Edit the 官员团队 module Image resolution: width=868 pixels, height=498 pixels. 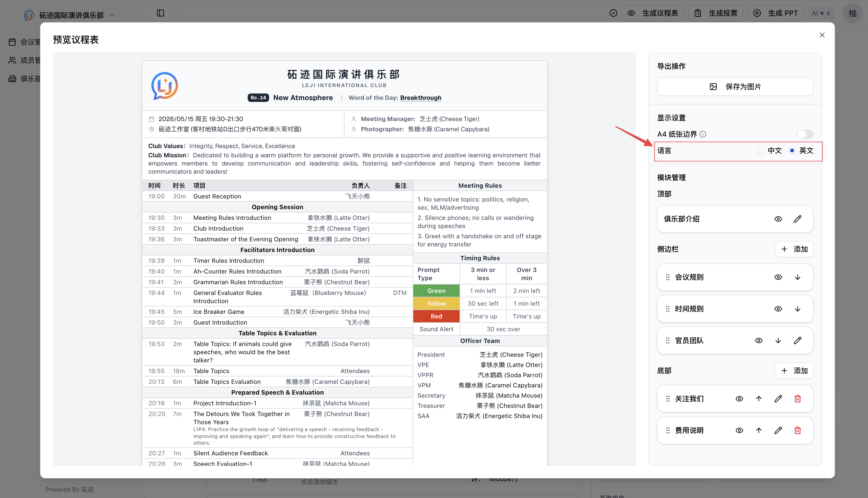797,341
